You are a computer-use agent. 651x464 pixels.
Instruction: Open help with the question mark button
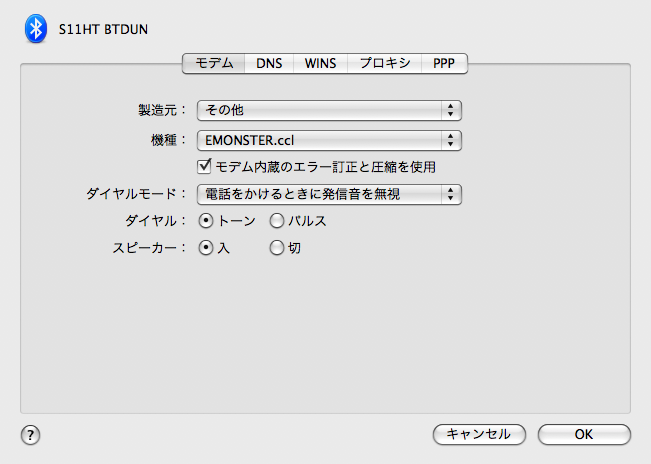[x=31, y=434]
